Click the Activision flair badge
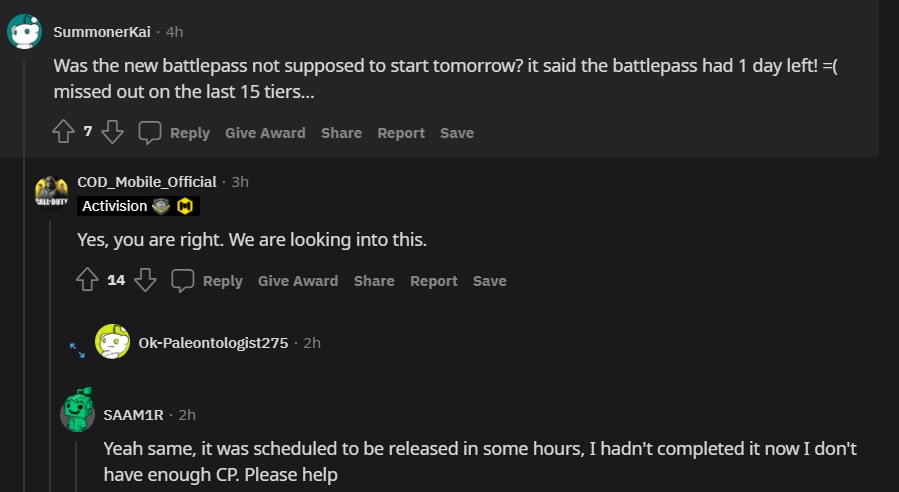Viewport: 899px width, 492px height. tap(138, 206)
